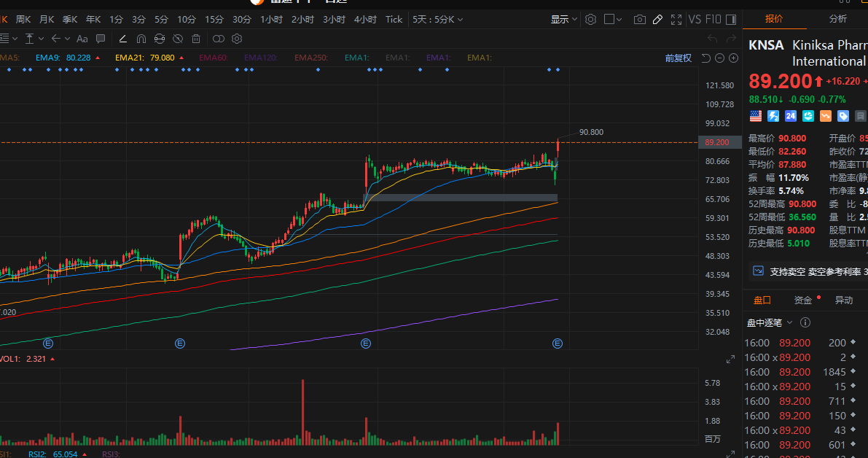Open drawing tools settings gear
This screenshot has height=458, width=868.
tap(237, 39)
